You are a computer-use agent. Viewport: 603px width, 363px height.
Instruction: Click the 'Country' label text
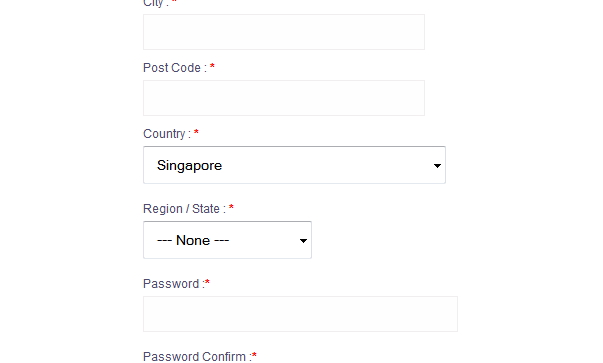tap(164, 134)
